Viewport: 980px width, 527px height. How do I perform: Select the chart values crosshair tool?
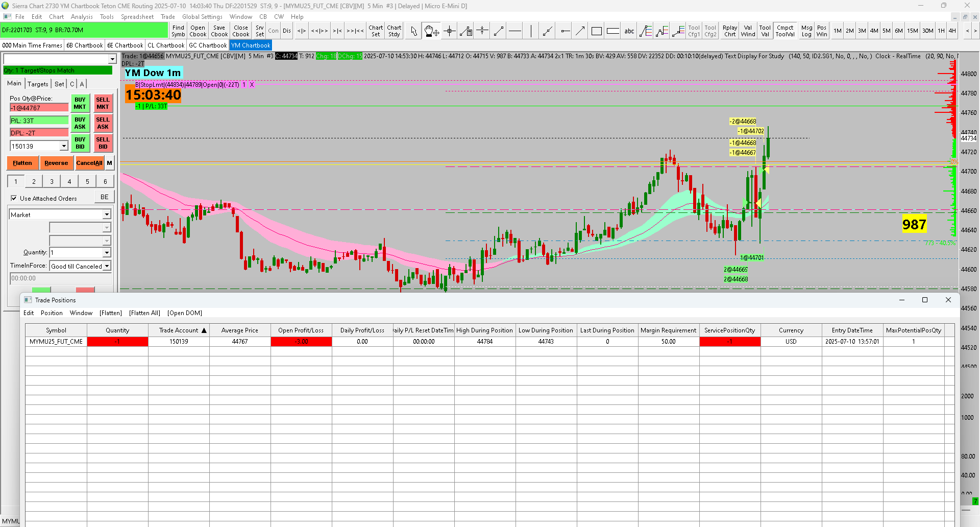click(449, 31)
